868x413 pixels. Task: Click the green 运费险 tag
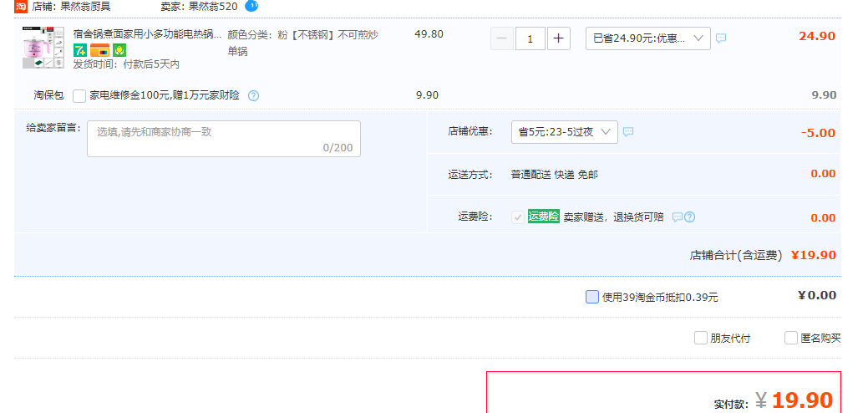544,216
